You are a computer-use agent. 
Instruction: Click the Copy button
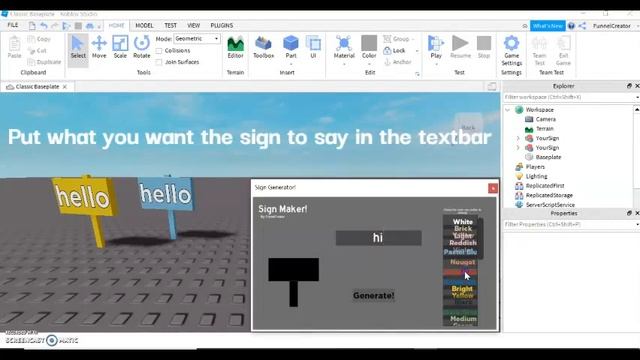(39, 39)
